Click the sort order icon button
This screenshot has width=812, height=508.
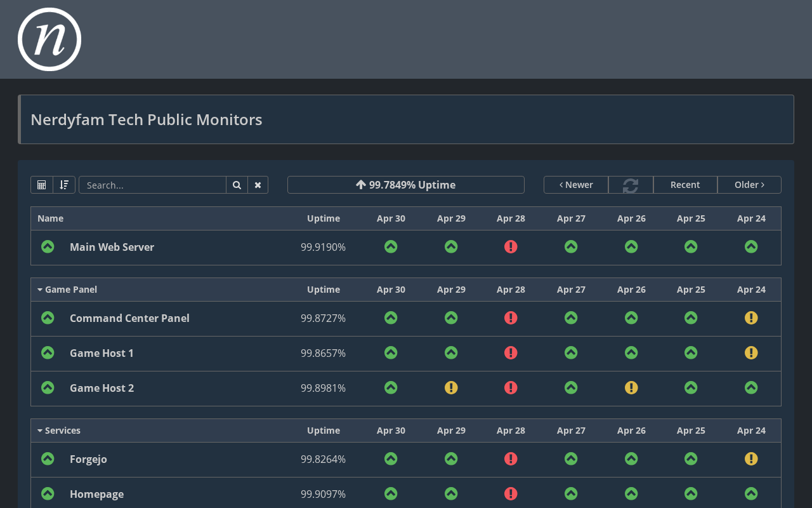pyautogui.click(x=64, y=185)
